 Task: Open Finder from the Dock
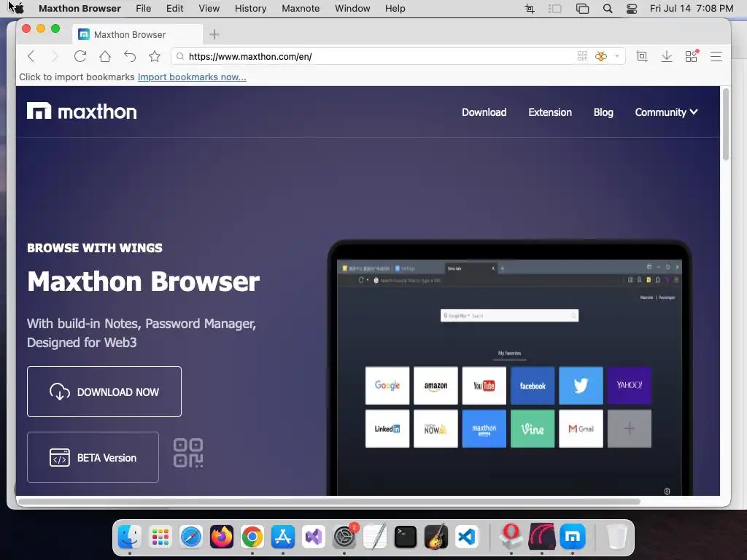coord(130,537)
